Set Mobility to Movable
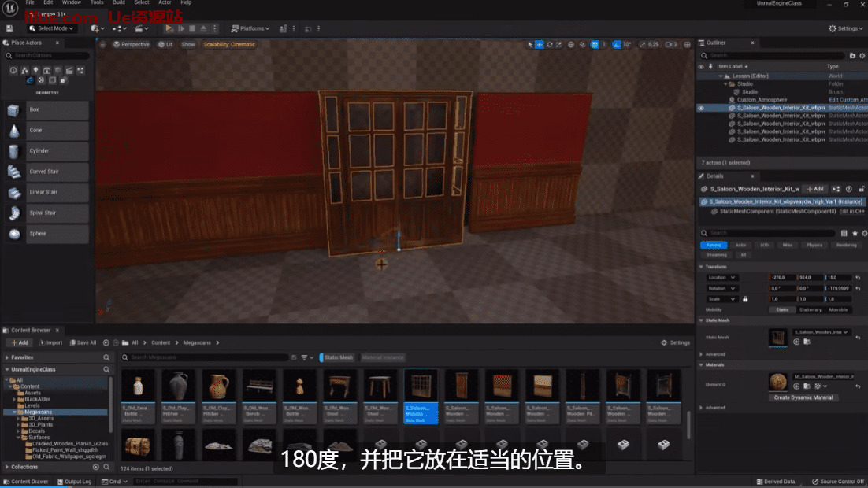868x488 pixels. point(838,309)
